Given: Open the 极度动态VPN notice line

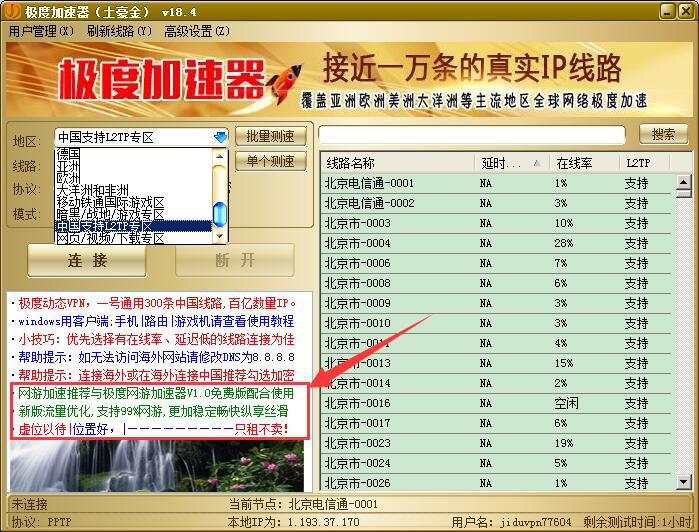Looking at the screenshot, I should pos(157,304).
